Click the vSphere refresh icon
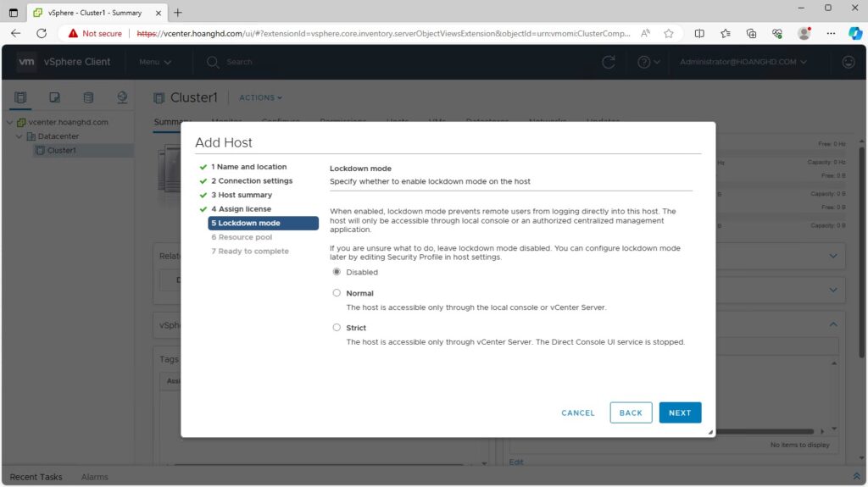 pyautogui.click(x=609, y=62)
